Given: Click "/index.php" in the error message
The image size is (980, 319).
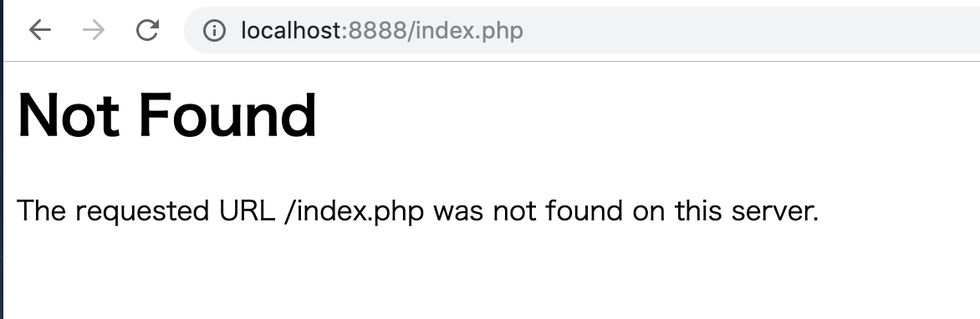Looking at the screenshot, I should coord(354,211).
